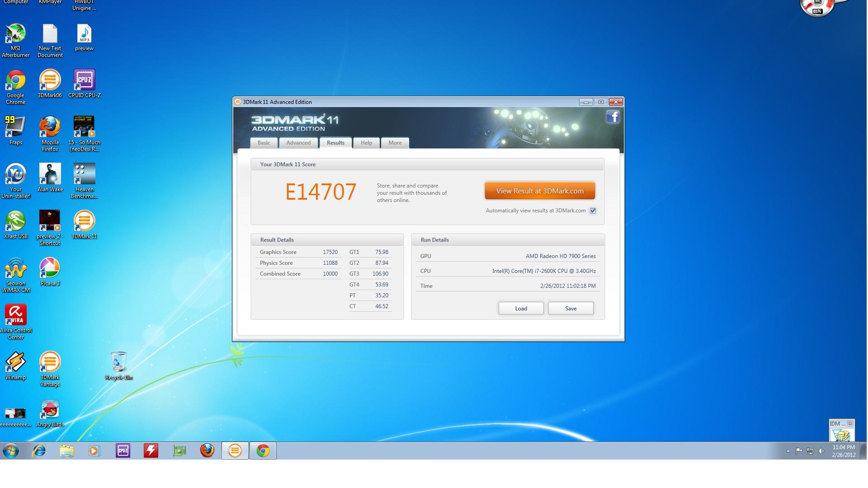868x488 pixels.
Task: Open the preview_2 - Shortcut icon
Action: 50,228
